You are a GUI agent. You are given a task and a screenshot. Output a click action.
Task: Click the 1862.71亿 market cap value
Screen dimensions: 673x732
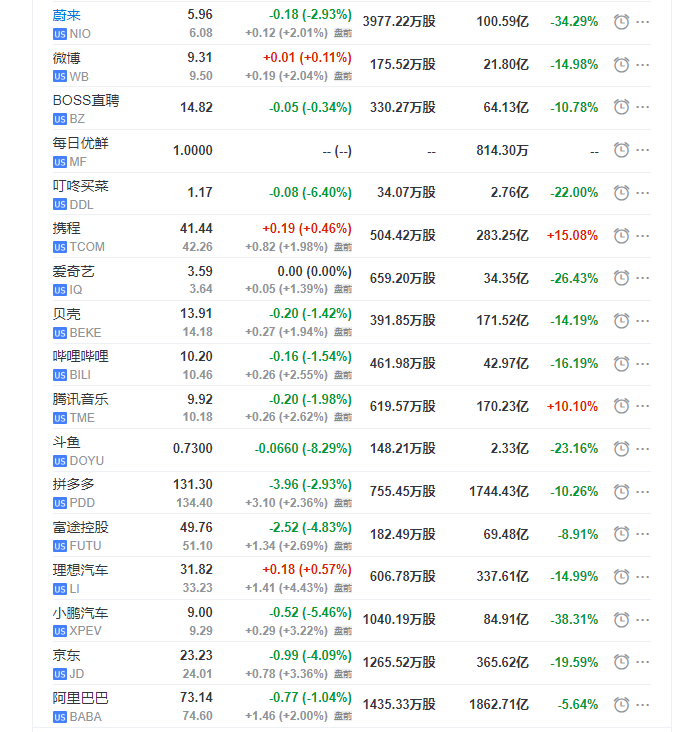[499, 704]
